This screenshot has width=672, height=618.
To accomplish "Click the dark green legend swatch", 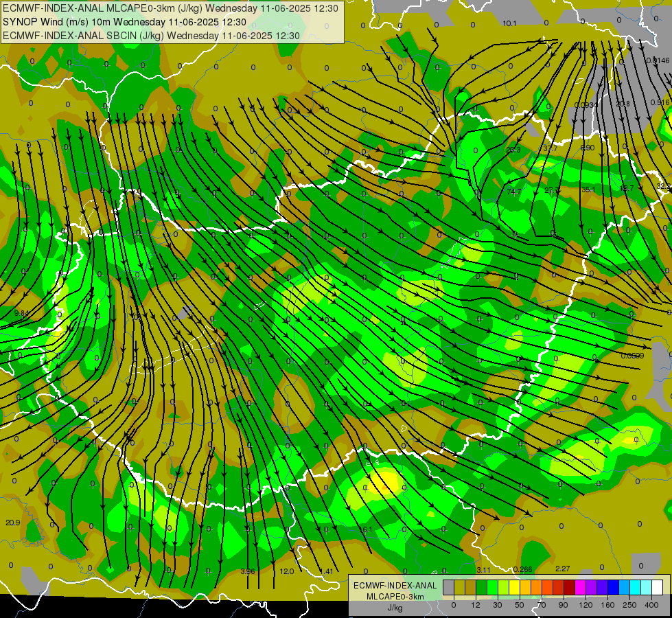I will click(x=482, y=587).
